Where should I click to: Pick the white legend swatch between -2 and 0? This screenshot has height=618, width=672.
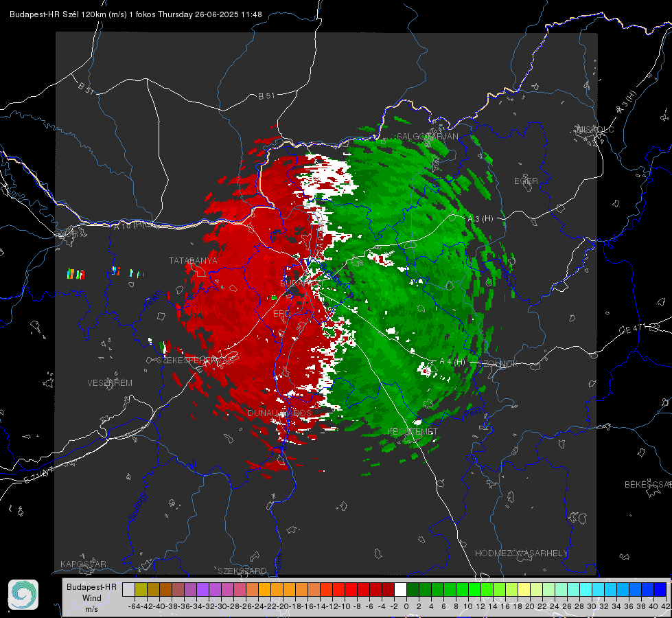coord(400,590)
